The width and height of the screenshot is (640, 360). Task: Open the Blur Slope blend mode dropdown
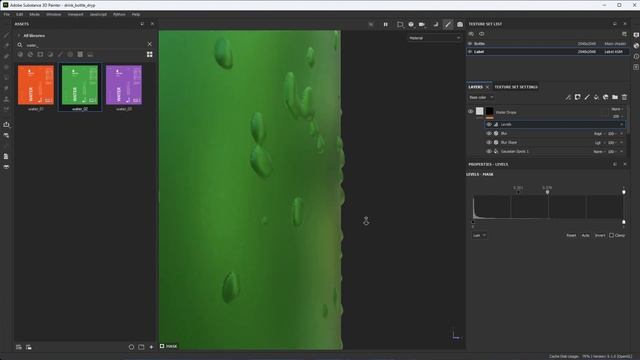[599, 142]
